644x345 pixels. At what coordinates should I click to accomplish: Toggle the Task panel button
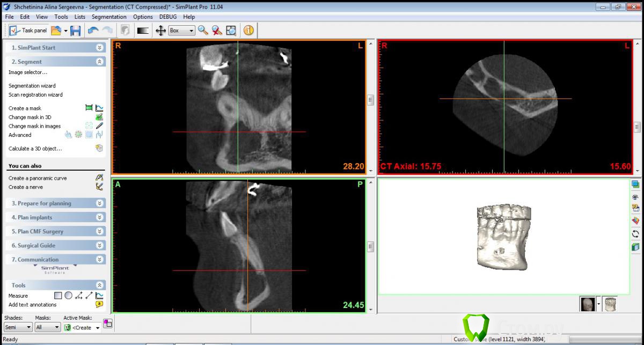pos(28,31)
